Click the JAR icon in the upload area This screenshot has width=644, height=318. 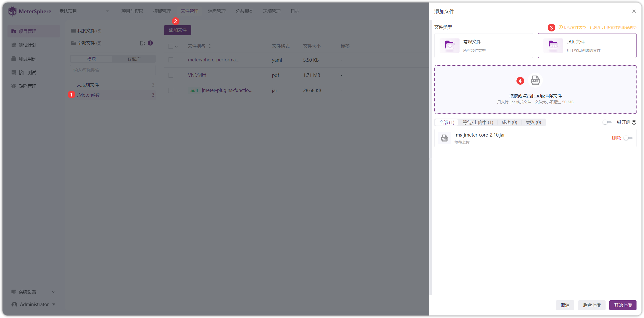click(535, 80)
